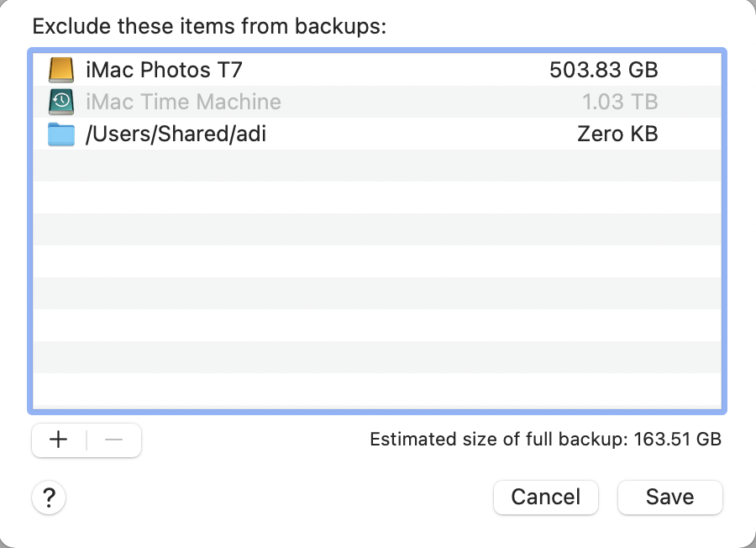
Task: Click the 1.03 TB size value
Action: (620, 102)
